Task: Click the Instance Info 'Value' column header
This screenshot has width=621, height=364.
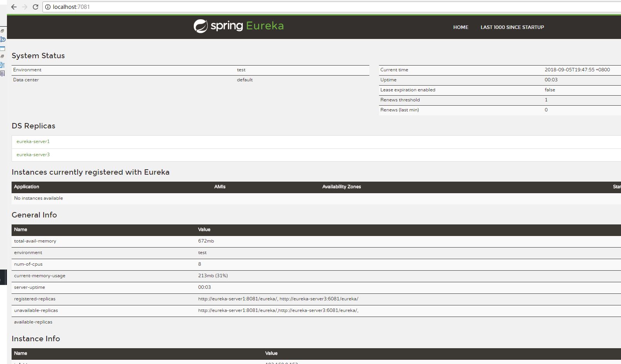Action: [x=271, y=353]
